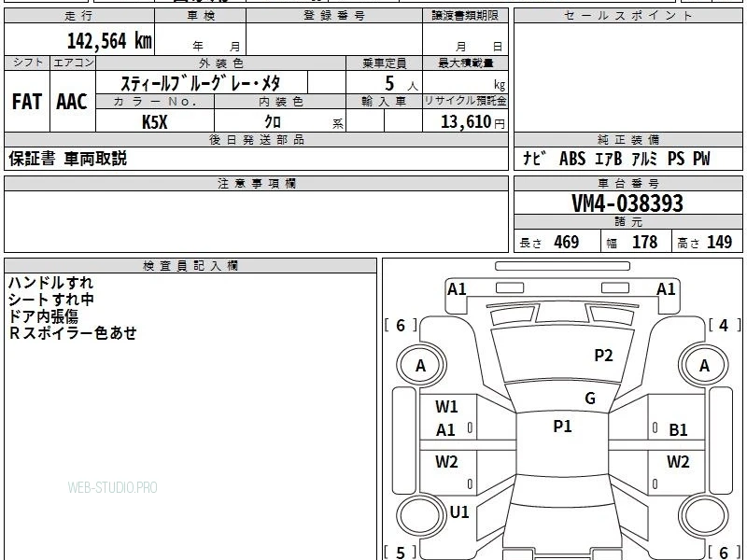Click the left A1 bumper corner mark
747x560 pixels.
point(457,289)
